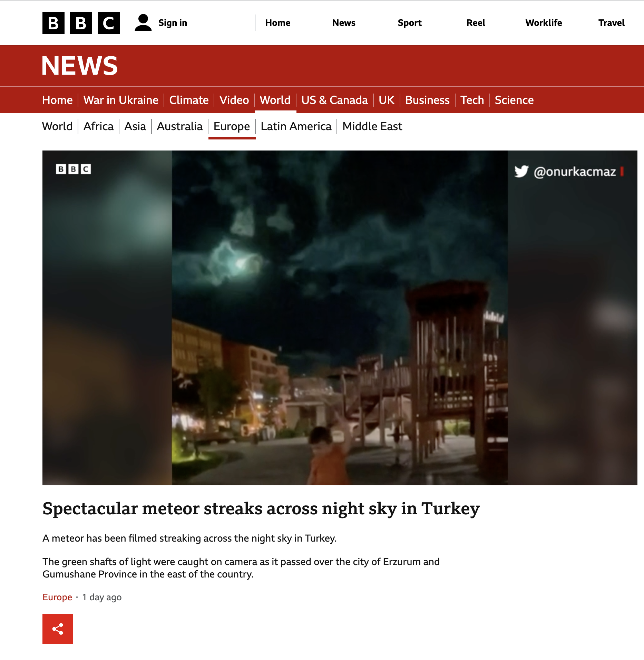Viewport: 644px width, 660px height.
Task: Click the red share button icon
Action: 58,629
